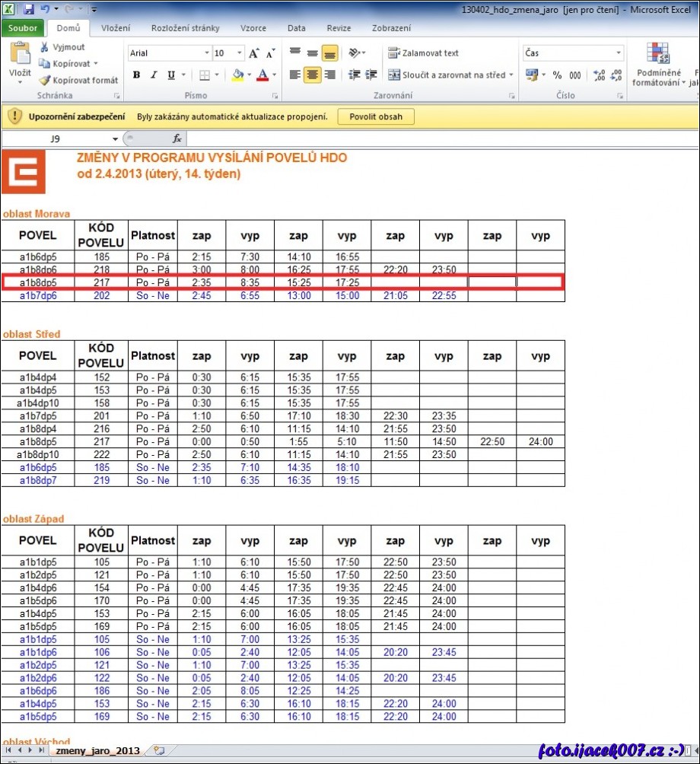Click Vyjmout (cut) scissors icon

coord(45,47)
